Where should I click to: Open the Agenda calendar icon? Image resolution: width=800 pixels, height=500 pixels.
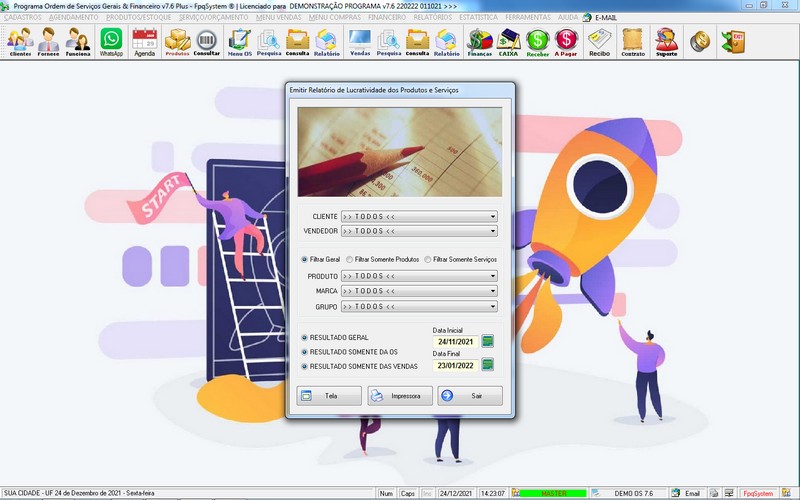click(x=145, y=41)
